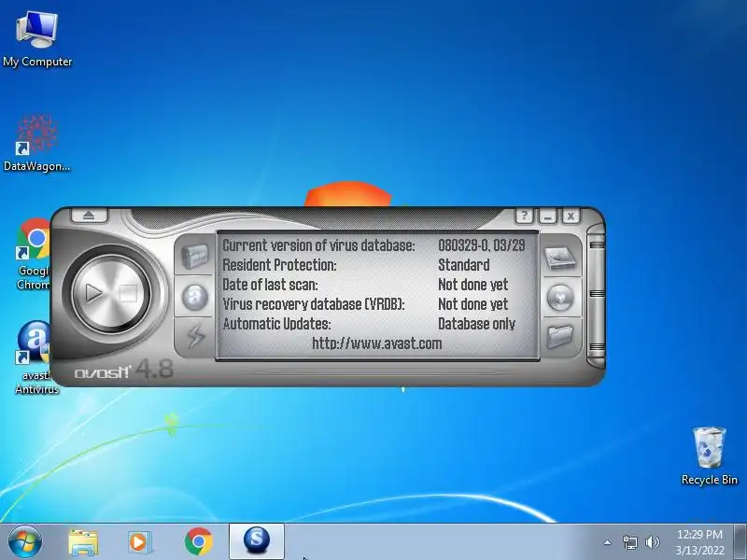Click the lightning bolt iNews update icon

click(x=195, y=336)
